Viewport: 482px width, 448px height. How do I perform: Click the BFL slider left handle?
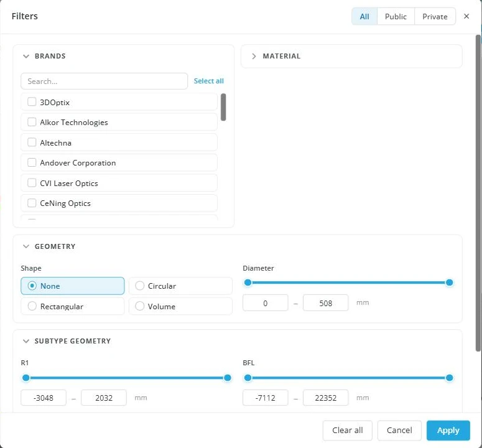[x=248, y=378]
